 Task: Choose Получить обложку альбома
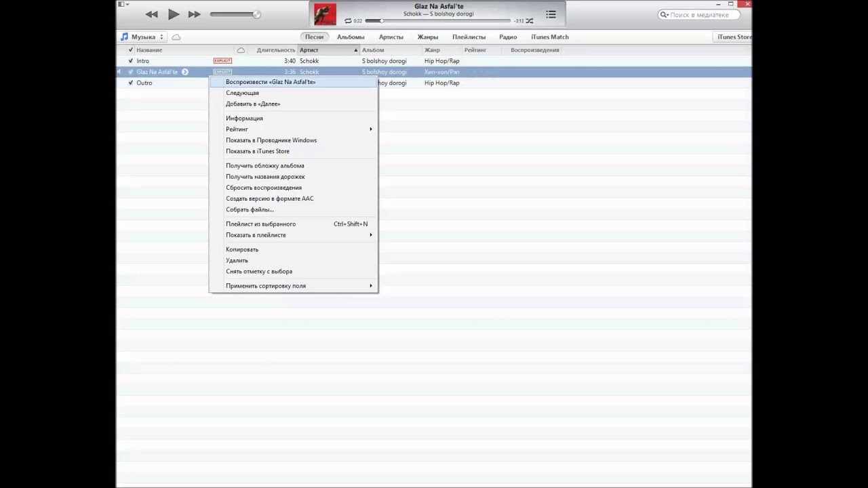tap(293, 165)
